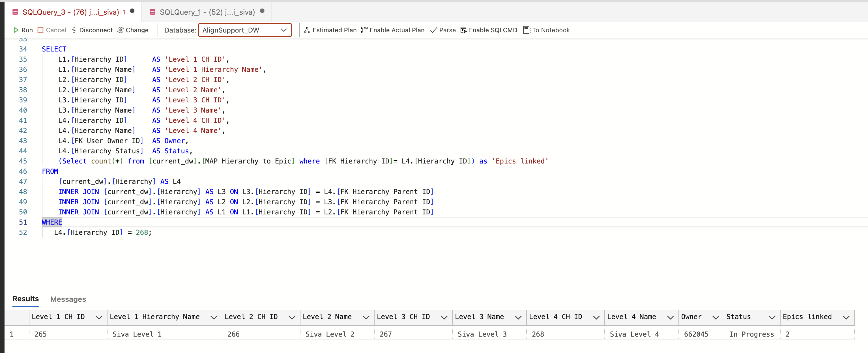Open the Owner column filter dropdown
The image size is (868, 353).
click(x=716, y=317)
